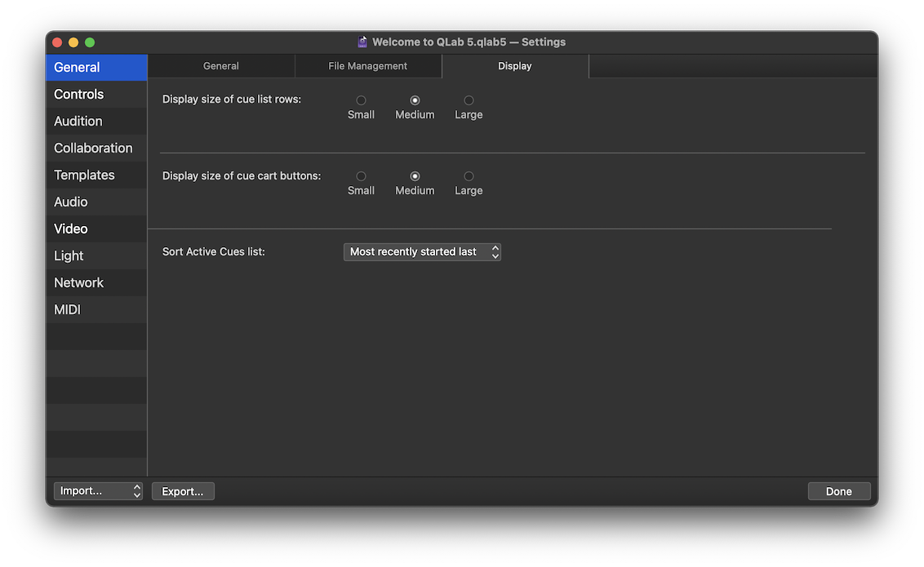Image resolution: width=924 pixels, height=567 pixels.
Task: Switch to the General tab
Action: 221,66
